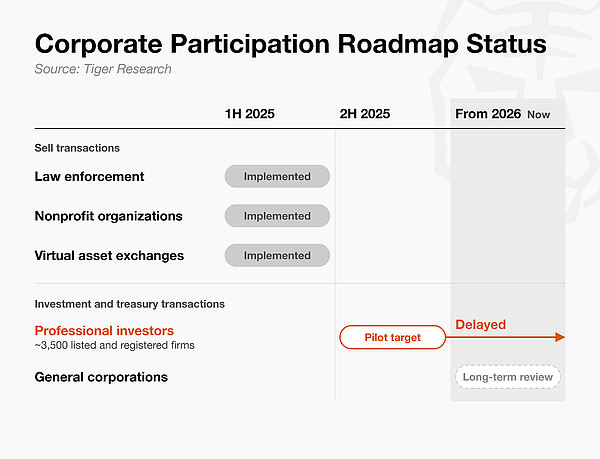This screenshot has height=459, width=600.
Task: Click the orange Delayed arrow head
Action: tap(560, 337)
